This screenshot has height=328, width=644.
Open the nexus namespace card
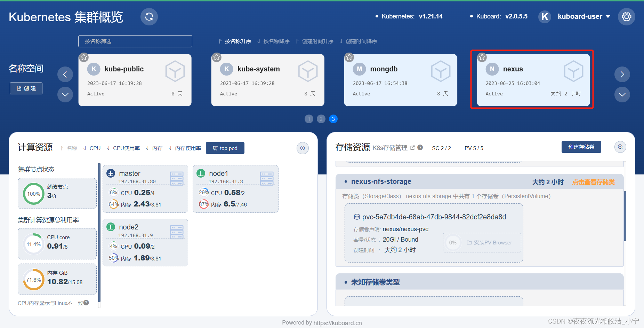pos(533,80)
